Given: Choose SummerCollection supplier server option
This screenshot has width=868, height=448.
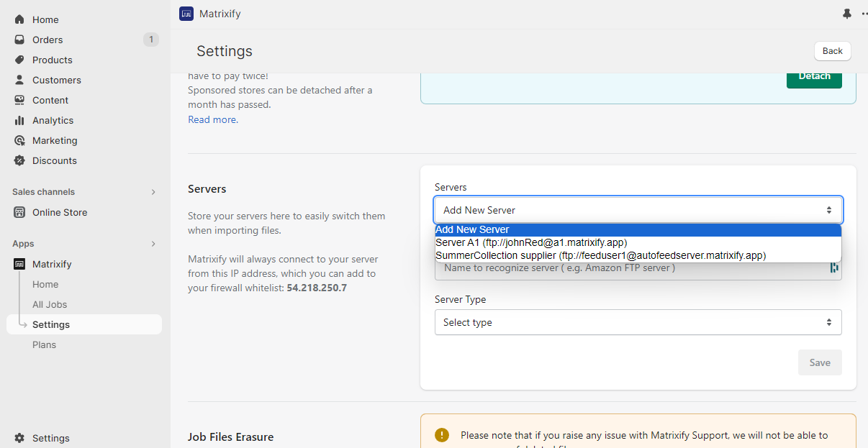Looking at the screenshot, I should [600, 255].
